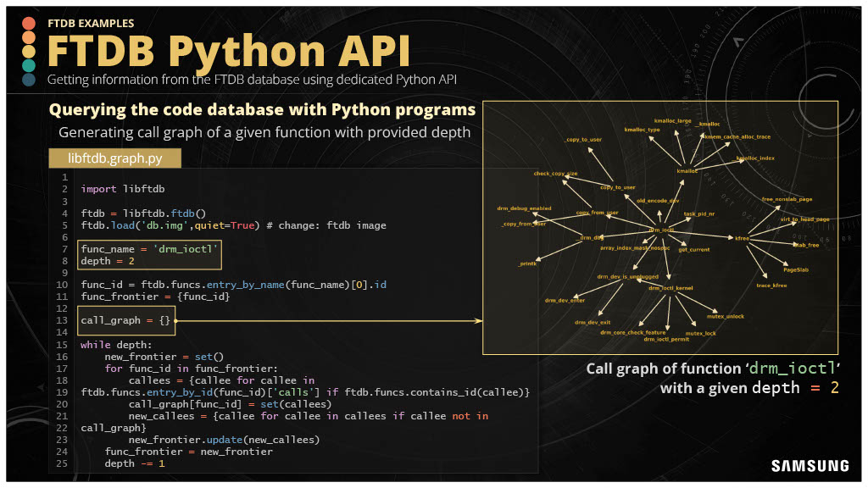
Task: Click the 'slab_free' graph node
Action: [806, 245]
